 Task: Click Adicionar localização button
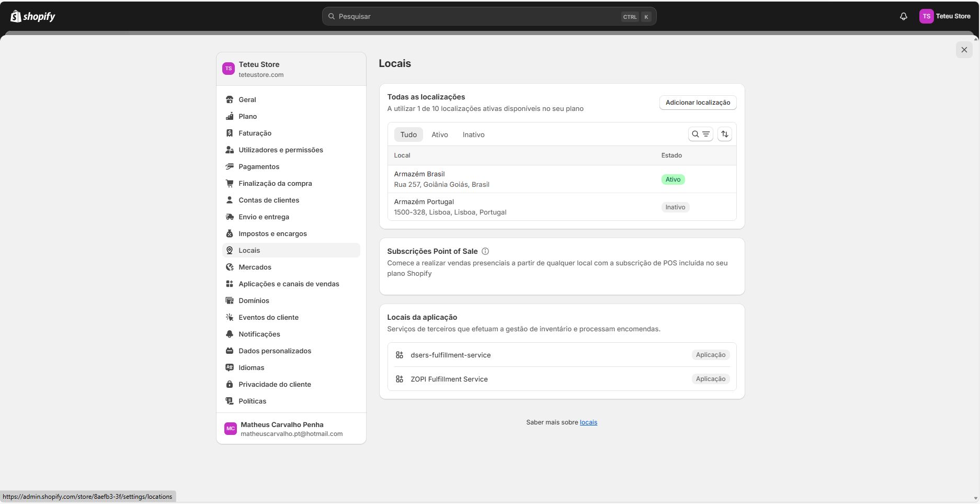click(698, 103)
